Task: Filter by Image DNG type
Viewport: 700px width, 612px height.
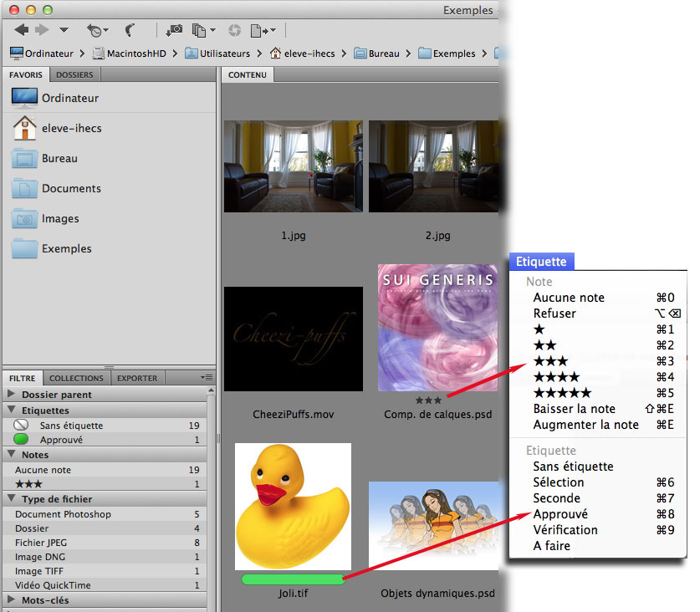Action: [x=105, y=557]
